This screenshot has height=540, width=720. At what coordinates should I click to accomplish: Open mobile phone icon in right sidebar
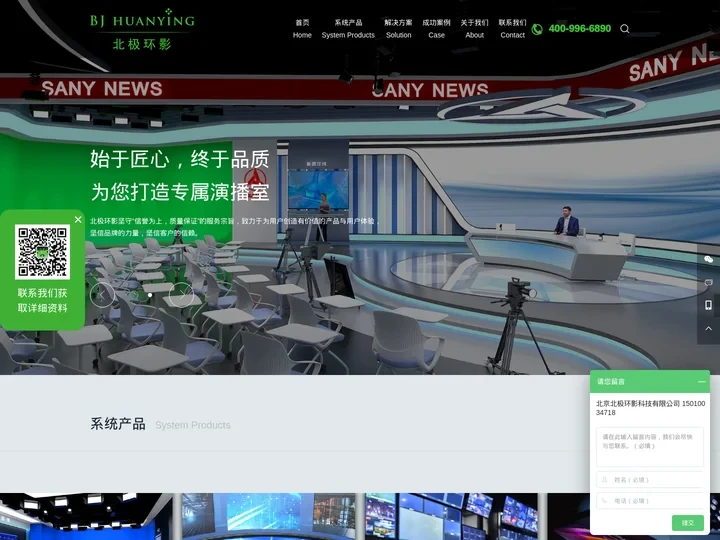(x=709, y=305)
